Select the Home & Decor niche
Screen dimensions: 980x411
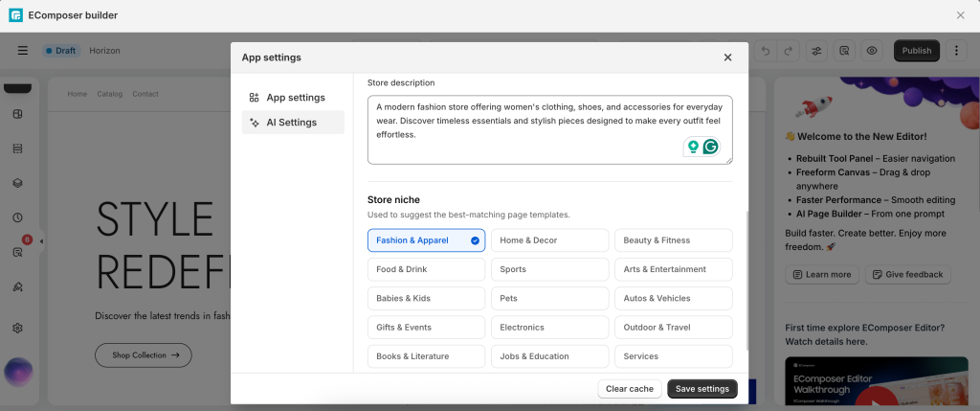550,240
